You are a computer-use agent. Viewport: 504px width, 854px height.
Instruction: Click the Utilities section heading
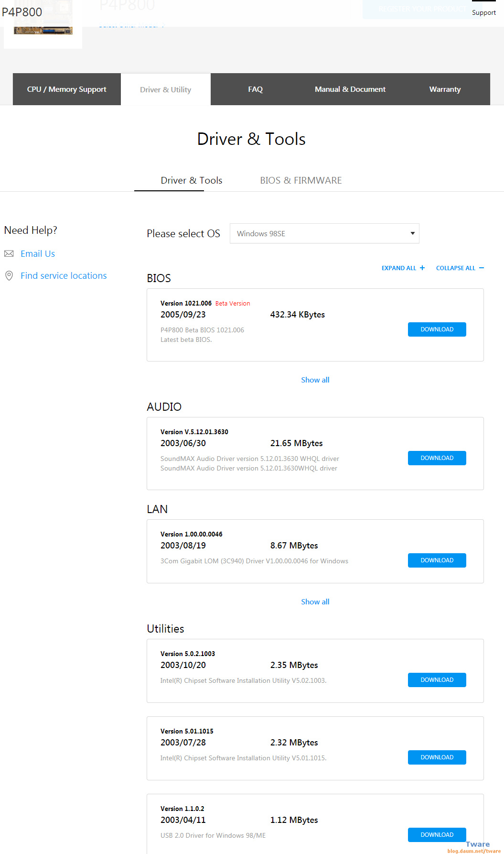point(165,629)
